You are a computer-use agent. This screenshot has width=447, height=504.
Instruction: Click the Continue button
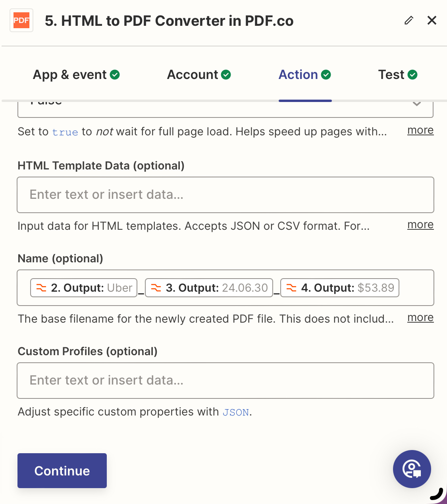(62, 471)
